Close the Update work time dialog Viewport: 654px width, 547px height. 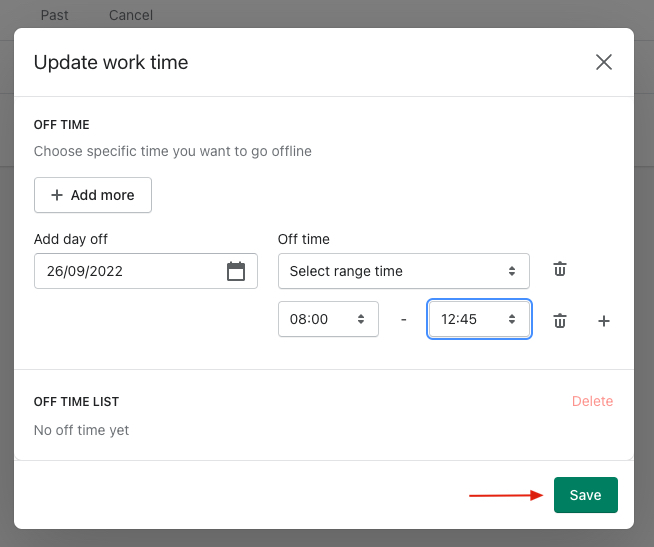pyautogui.click(x=603, y=62)
